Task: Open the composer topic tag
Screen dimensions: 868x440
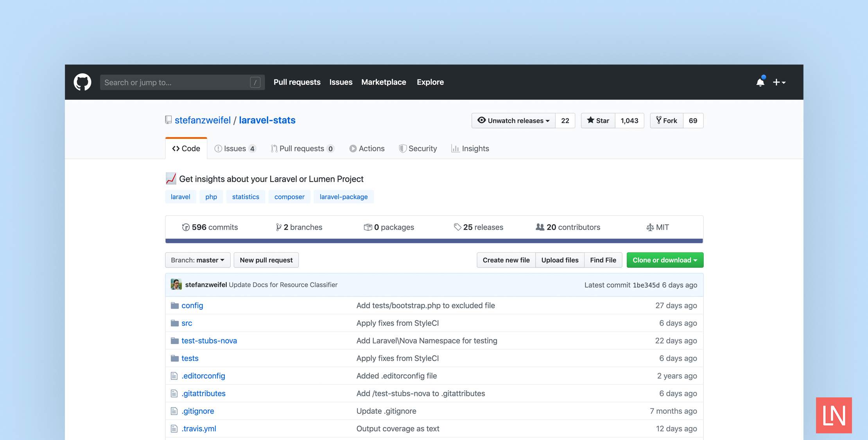Action: [x=289, y=197]
